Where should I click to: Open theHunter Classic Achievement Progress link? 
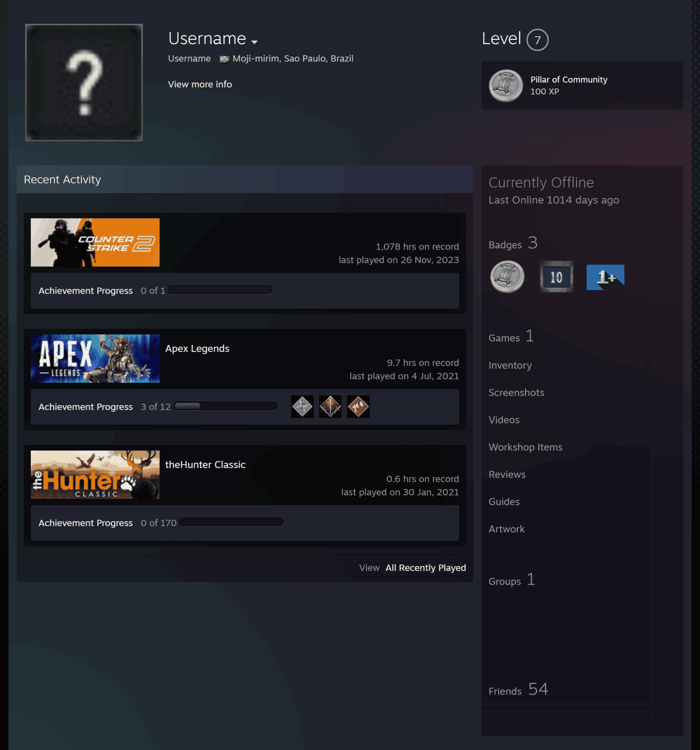pos(86,523)
